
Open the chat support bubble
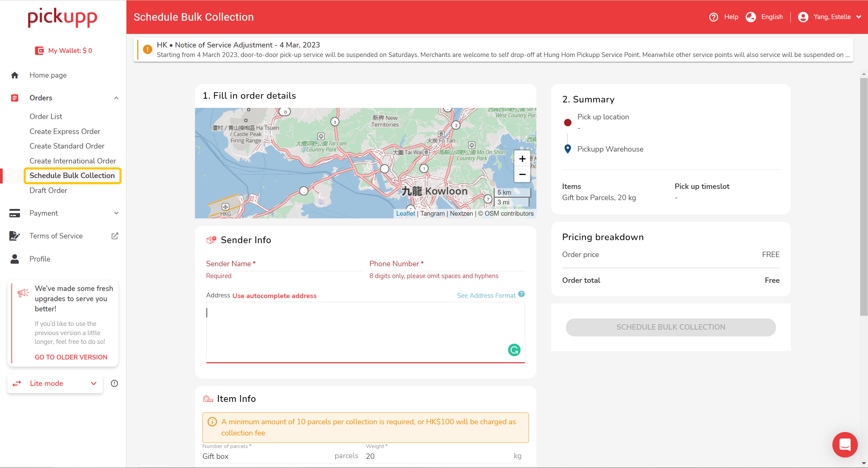pyautogui.click(x=845, y=444)
